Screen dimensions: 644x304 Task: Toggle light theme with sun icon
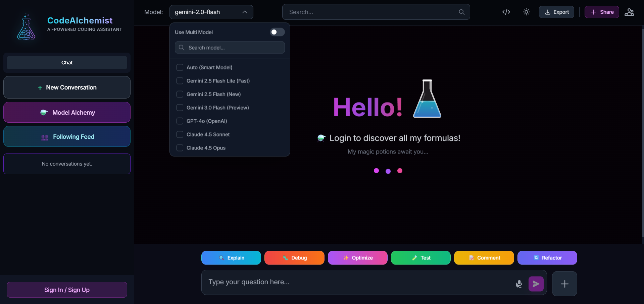point(526,12)
